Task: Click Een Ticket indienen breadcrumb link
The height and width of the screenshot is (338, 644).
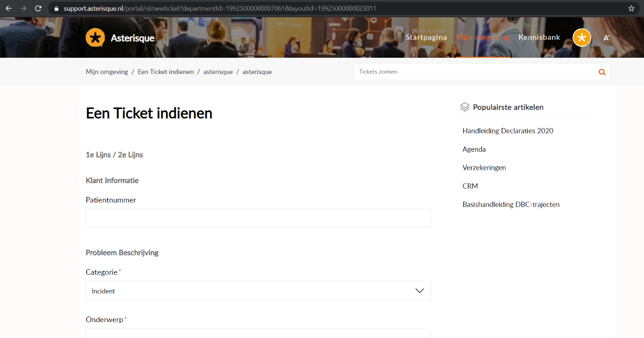Action: 166,72
